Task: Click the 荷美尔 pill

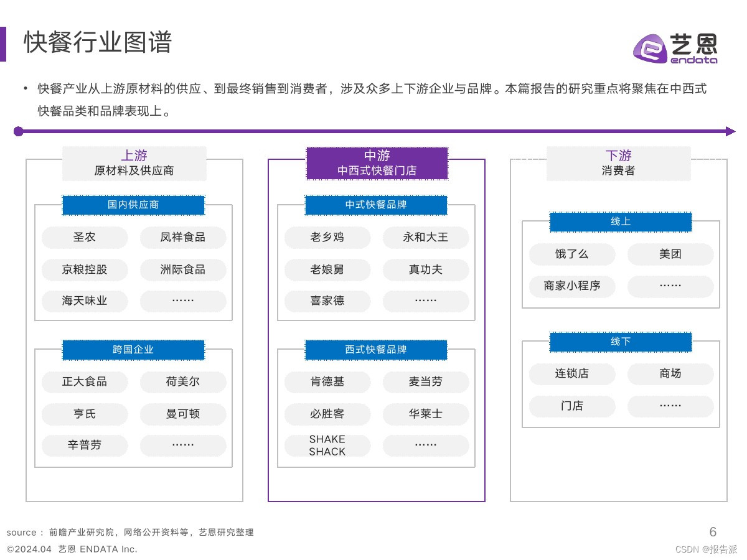Action: pyautogui.click(x=183, y=382)
